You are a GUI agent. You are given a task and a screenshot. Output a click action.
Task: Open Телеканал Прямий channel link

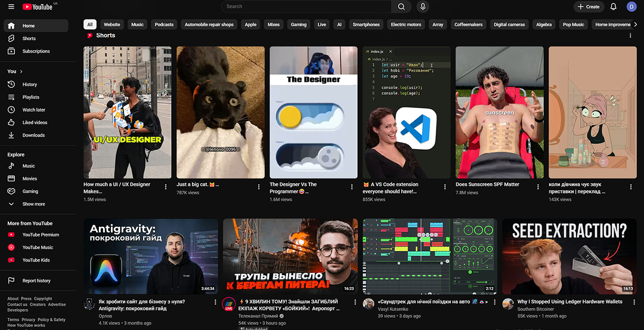coord(258,316)
